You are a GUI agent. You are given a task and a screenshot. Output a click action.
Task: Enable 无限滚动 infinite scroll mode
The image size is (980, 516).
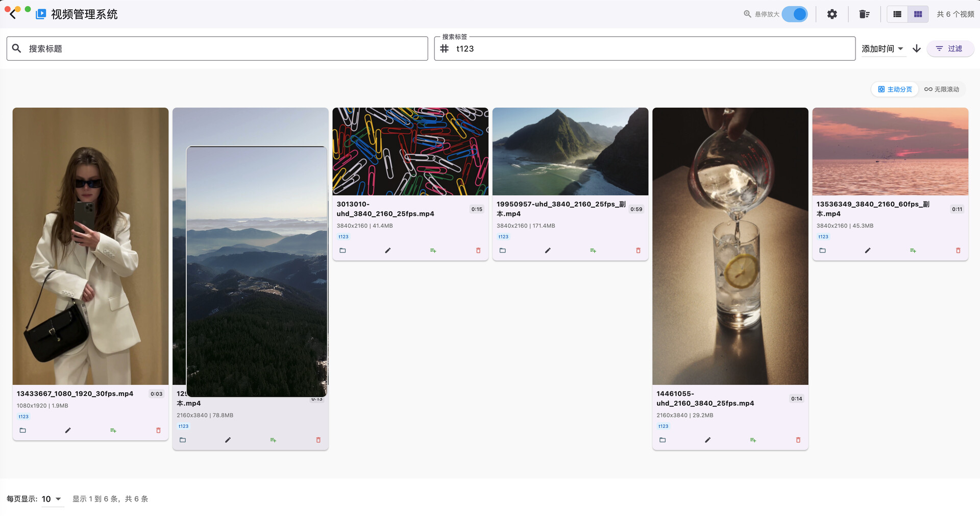(x=942, y=89)
